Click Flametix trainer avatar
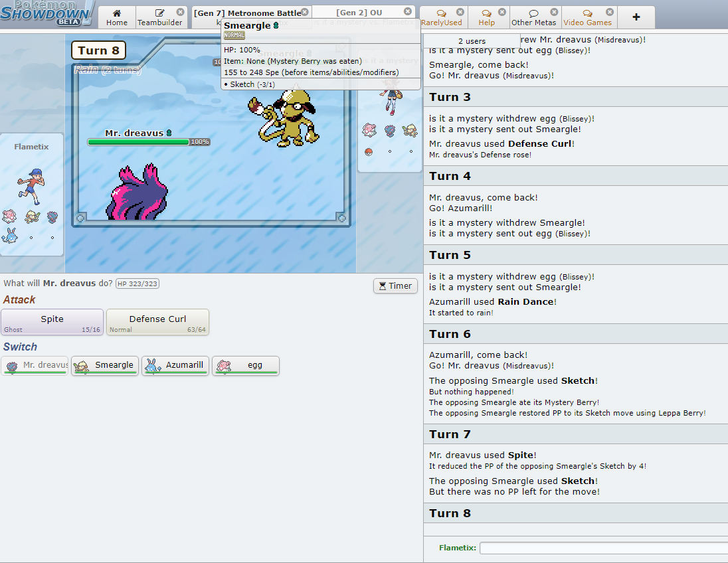The height and width of the screenshot is (563, 728). (x=32, y=187)
